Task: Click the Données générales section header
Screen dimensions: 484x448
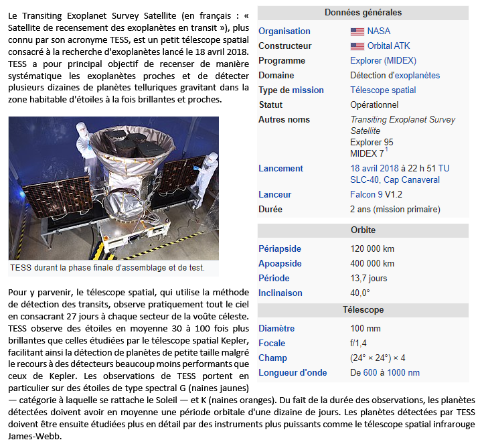Action: 363,13
